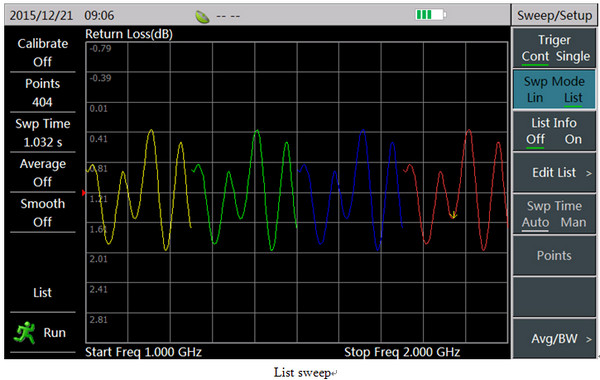Click the green running man Run icon
The image size is (600, 380).
tap(24, 333)
